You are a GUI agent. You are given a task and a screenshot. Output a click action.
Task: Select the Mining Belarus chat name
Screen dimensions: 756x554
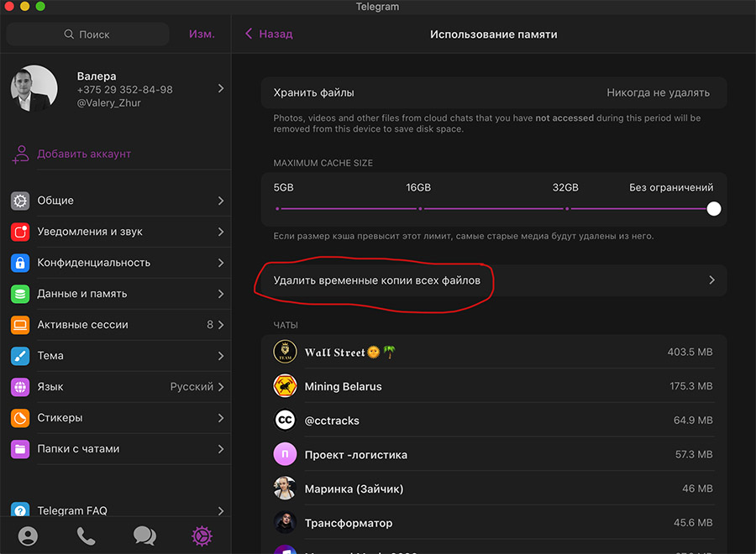[344, 386]
